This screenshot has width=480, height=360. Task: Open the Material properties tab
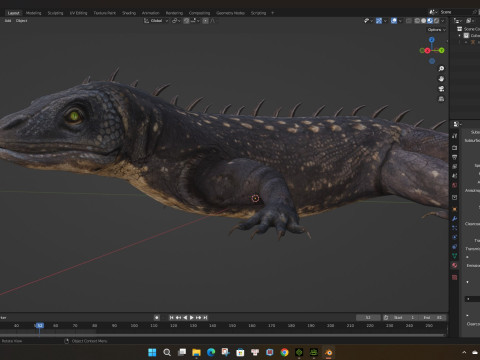click(x=454, y=265)
